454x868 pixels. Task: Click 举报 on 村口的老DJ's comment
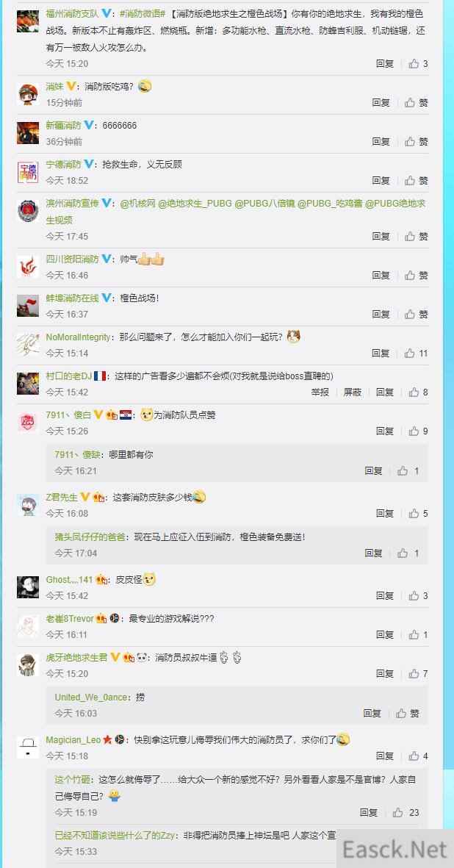point(320,392)
